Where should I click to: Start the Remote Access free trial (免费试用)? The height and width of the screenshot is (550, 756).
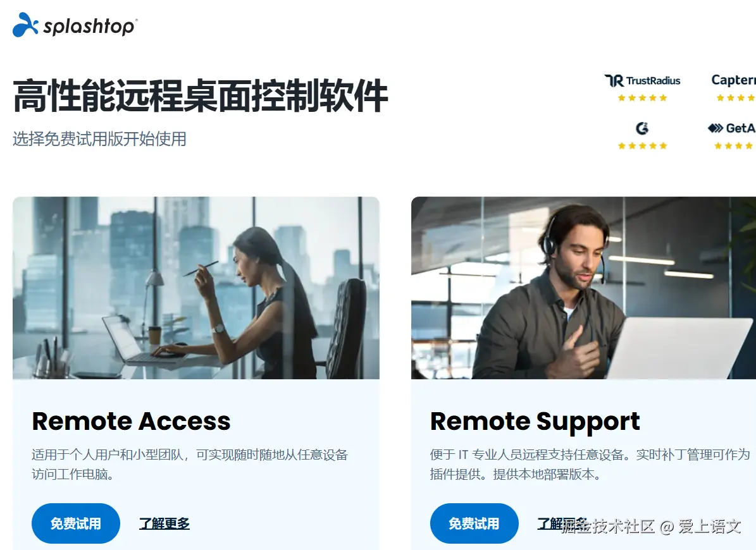[76, 523]
